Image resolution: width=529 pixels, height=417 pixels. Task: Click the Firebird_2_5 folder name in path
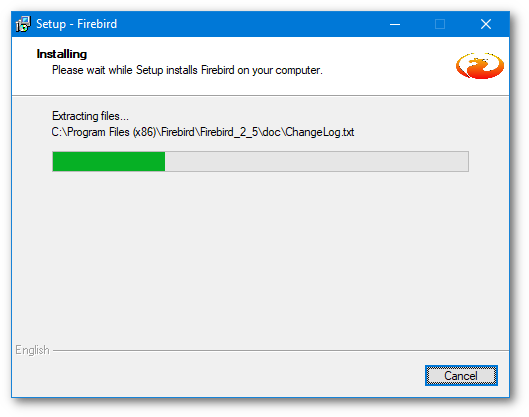[229, 132]
